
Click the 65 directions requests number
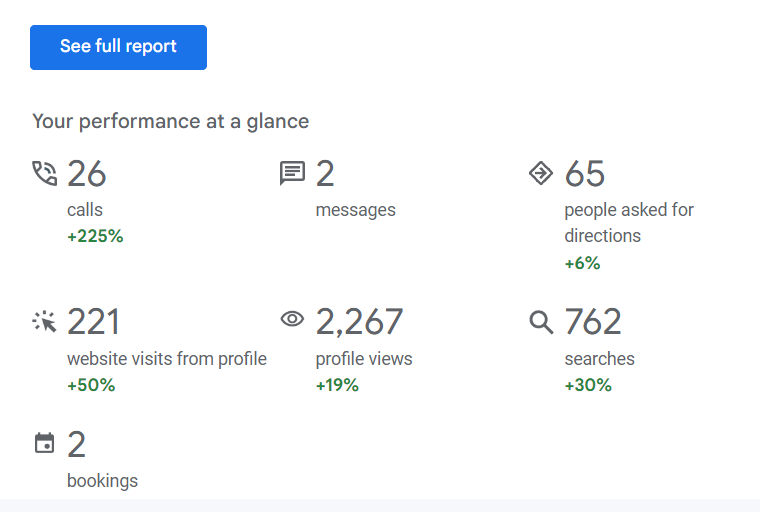pos(585,174)
